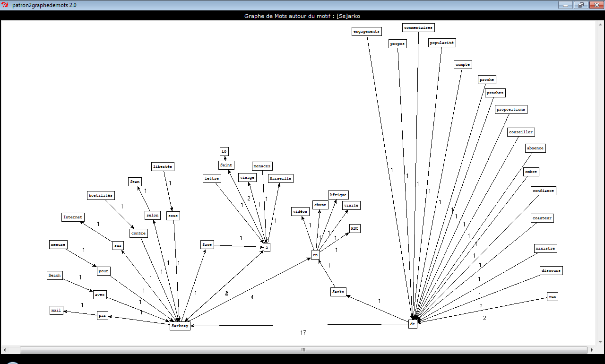Select the 'Sarkozy' node box
The width and height of the screenshot is (605, 364).
[x=180, y=326]
